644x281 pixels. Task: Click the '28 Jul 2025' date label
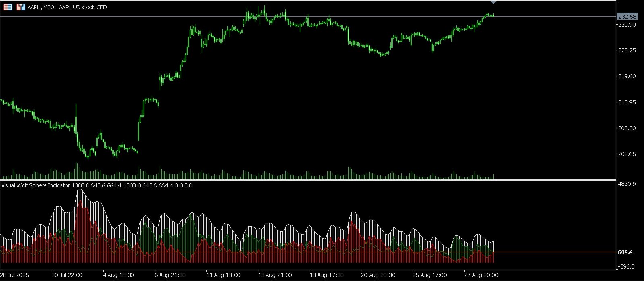15,275
